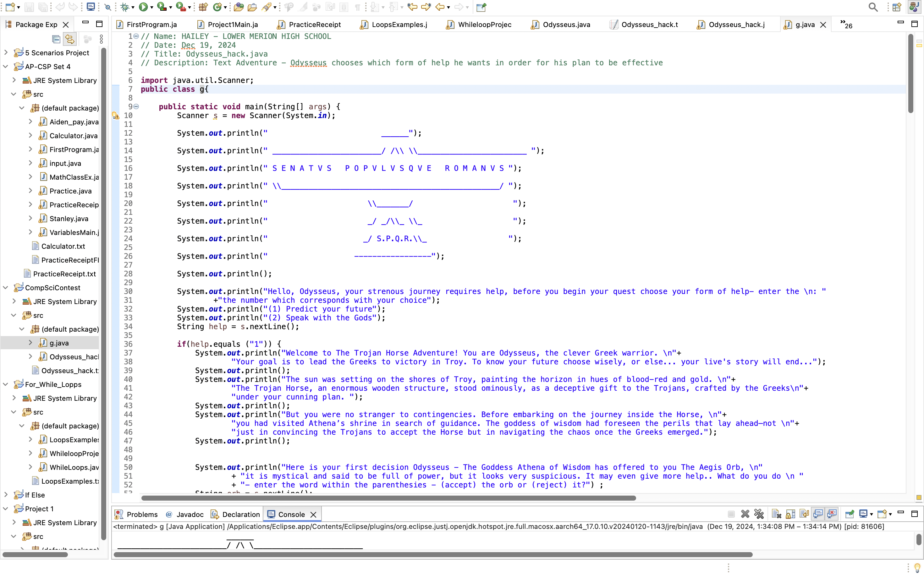The image size is (924, 576).
Task: Open the Run button dropdown arrow
Action: (x=152, y=8)
